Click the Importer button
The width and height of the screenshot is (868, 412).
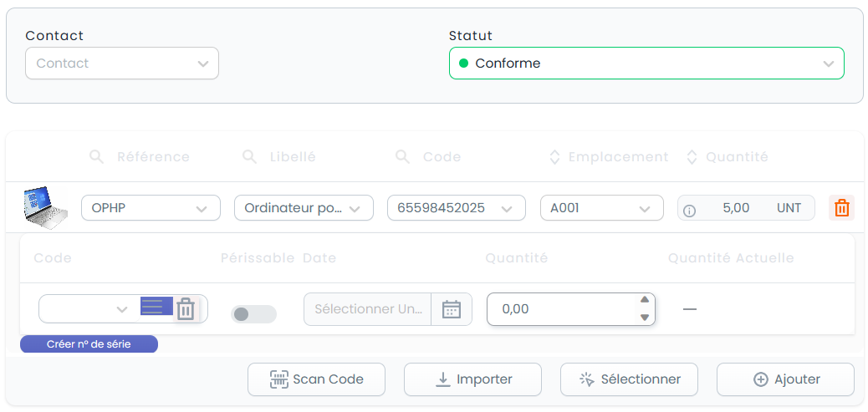pyautogui.click(x=472, y=379)
